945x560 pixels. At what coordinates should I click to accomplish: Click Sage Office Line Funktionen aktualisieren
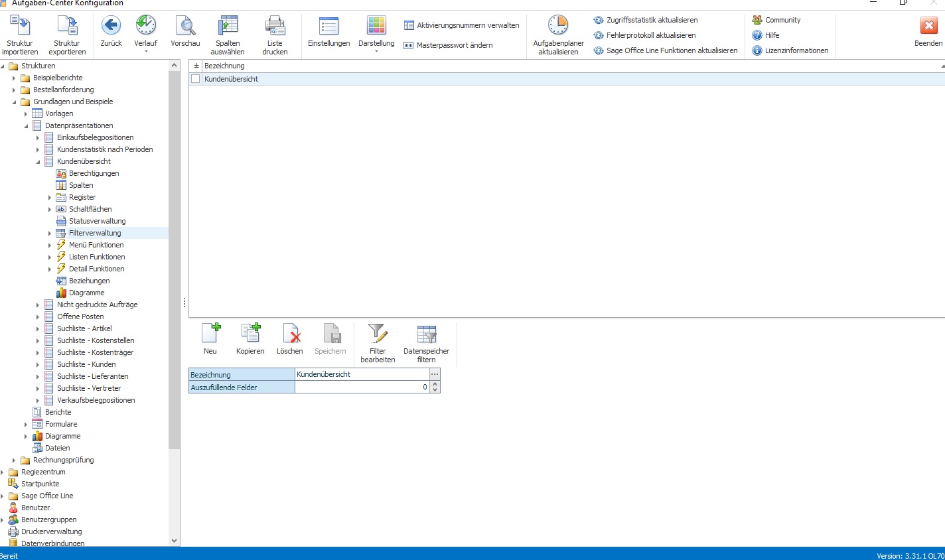point(666,50)
